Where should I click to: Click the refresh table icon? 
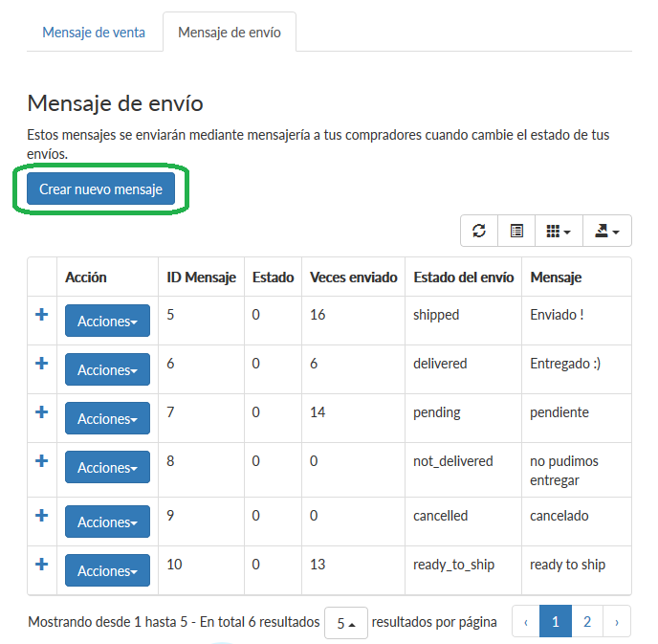click(479, 231)
